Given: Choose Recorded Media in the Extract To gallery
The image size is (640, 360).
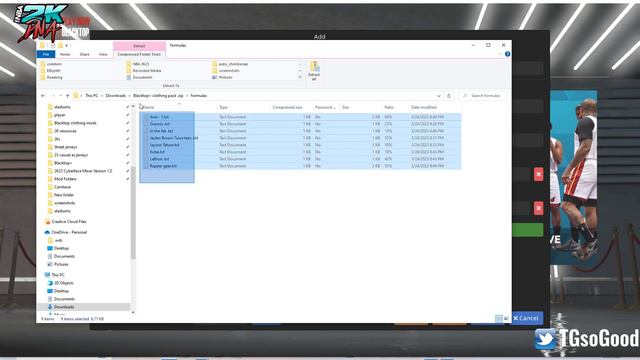Looking at the screenshot, I should pos(143,71).
